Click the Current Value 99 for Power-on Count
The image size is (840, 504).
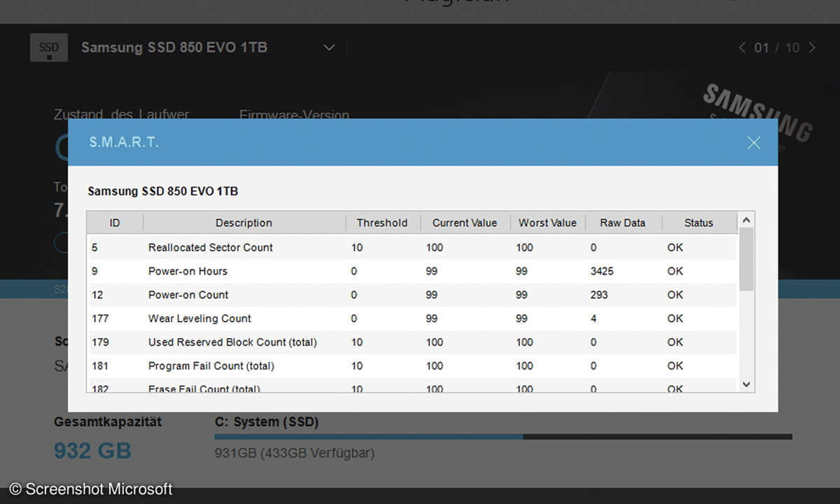(431, 295)
